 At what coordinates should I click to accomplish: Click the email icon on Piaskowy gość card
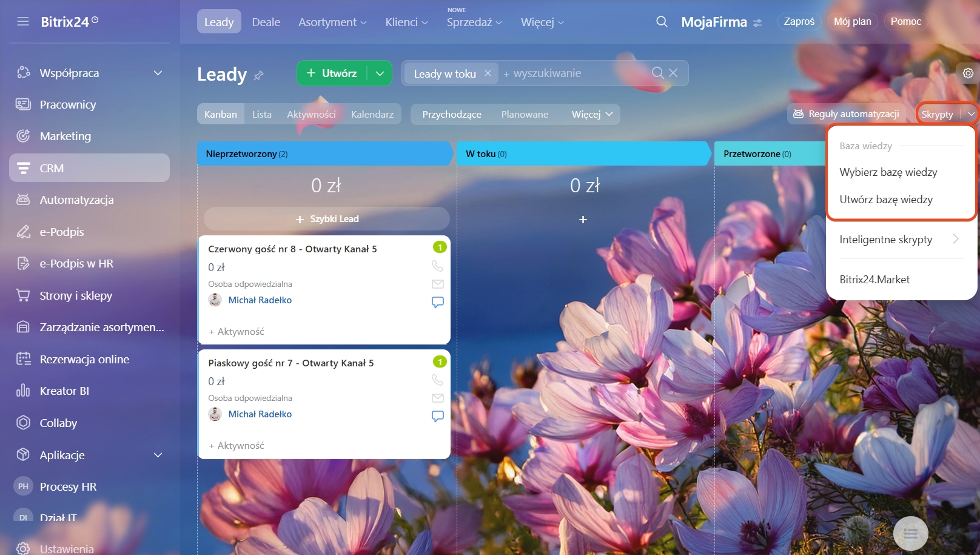coord(437,398)
